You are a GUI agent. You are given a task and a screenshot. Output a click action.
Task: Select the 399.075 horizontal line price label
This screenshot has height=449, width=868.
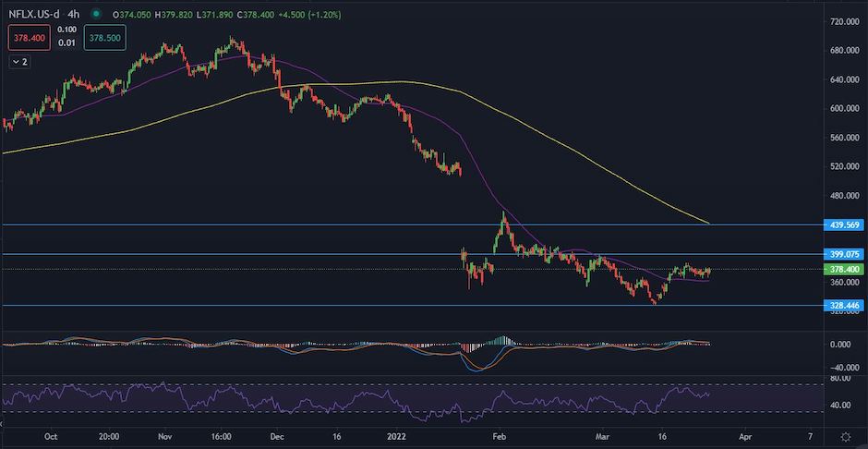pos(844,255)
